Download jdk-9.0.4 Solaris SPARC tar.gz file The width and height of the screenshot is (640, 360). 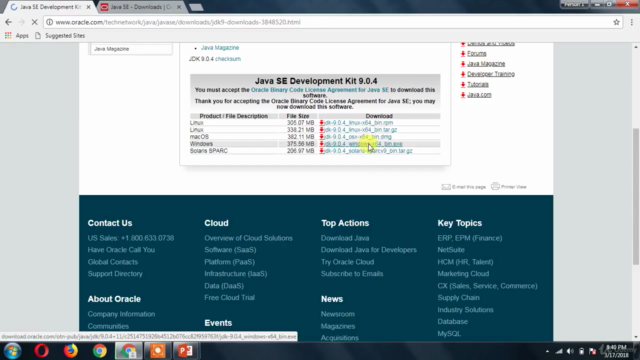pos(368,151)
